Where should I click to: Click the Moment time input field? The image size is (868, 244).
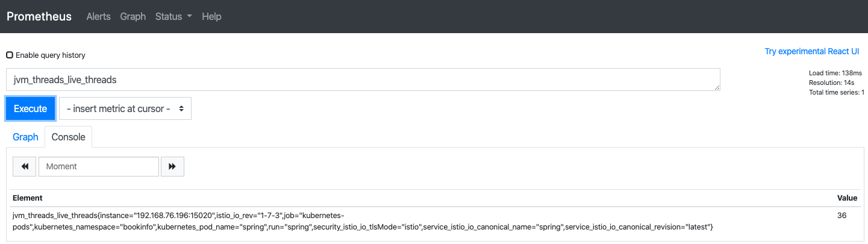(x=99, y=166)
